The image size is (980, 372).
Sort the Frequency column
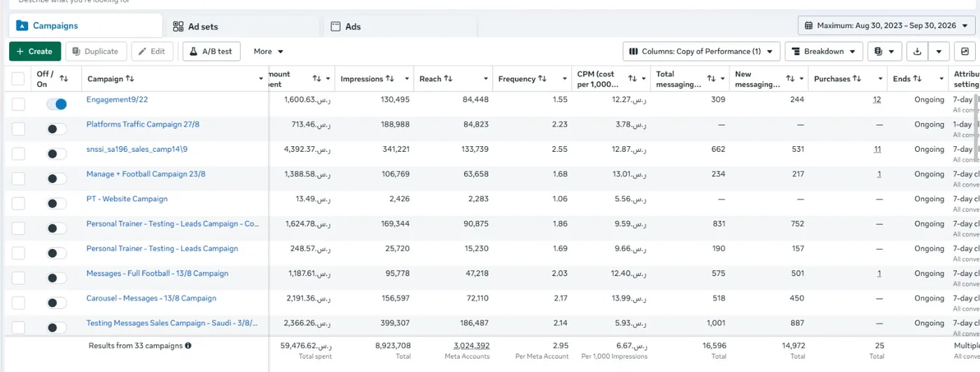click(x=542, y=79)
